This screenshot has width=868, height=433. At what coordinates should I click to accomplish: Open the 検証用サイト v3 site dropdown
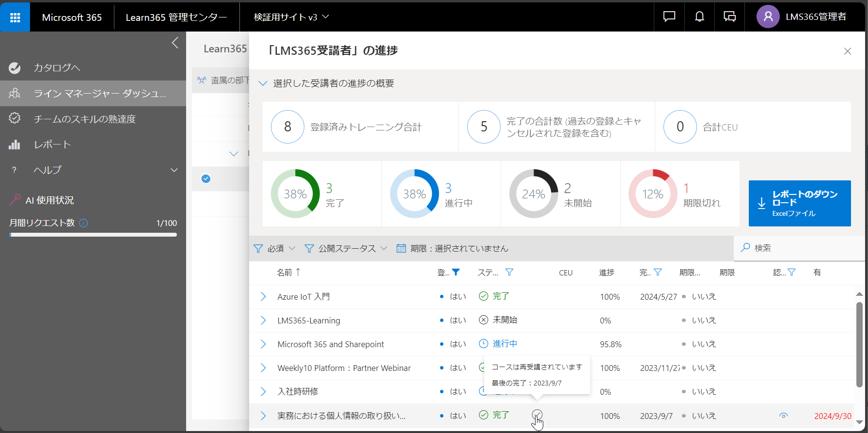[291, 17]
